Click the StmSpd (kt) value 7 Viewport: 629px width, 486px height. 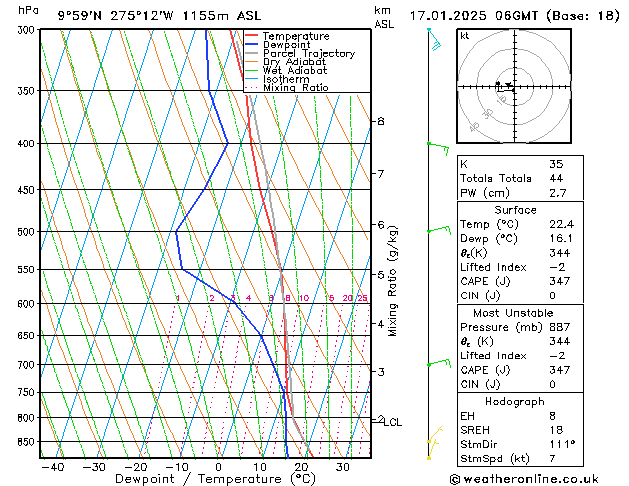click(x=552, y=458)
